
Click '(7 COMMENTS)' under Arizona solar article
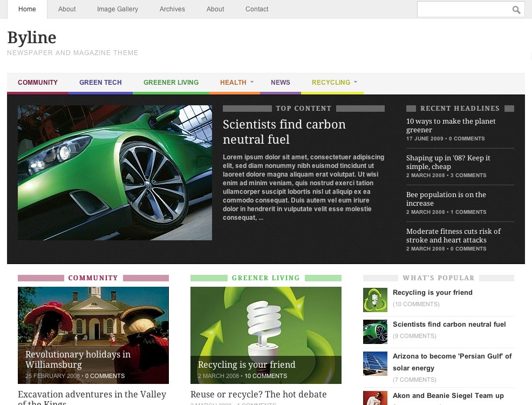click(414, 380)
